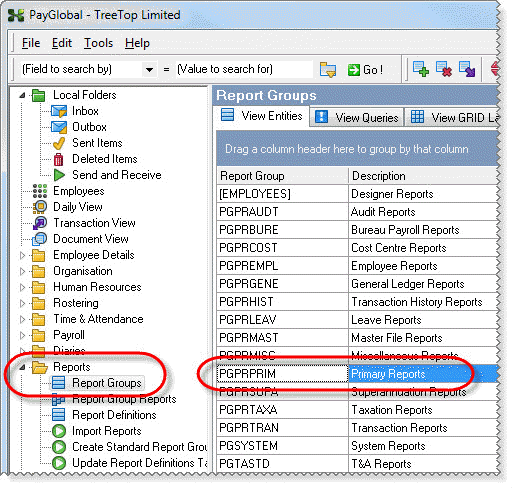Select Report Group Reports tree icon
Screen dimensions: 517x492
59,399
